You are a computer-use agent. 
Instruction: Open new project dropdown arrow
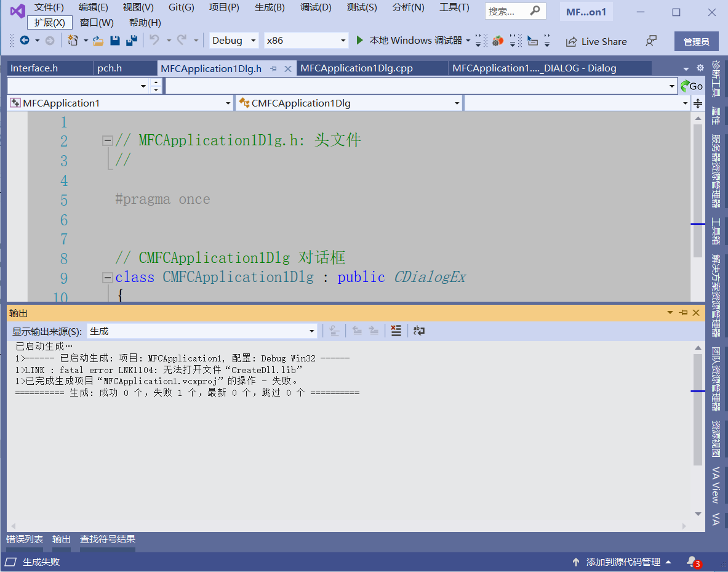coord(86,41)
